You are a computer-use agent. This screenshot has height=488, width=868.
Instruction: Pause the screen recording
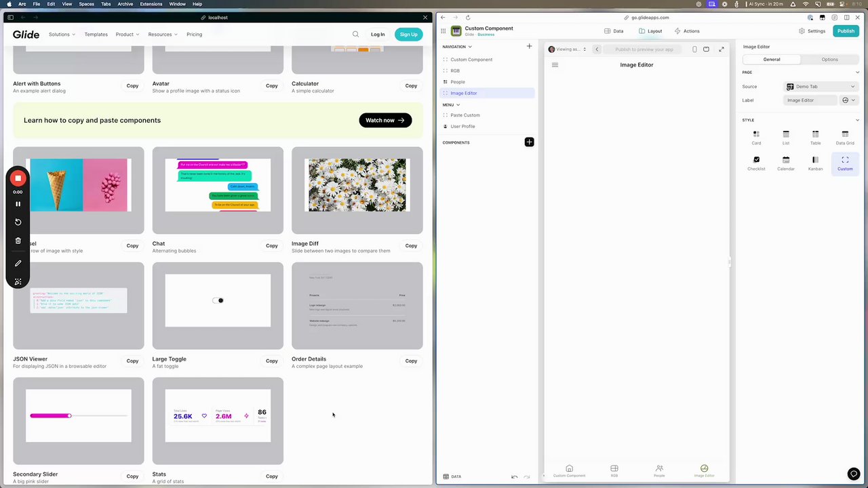pos(18,204)
